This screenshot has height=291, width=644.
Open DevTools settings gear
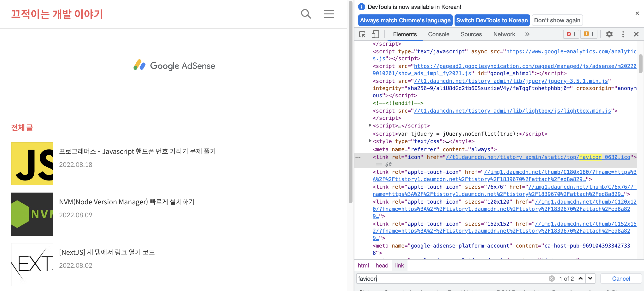(x=609, y=34)
